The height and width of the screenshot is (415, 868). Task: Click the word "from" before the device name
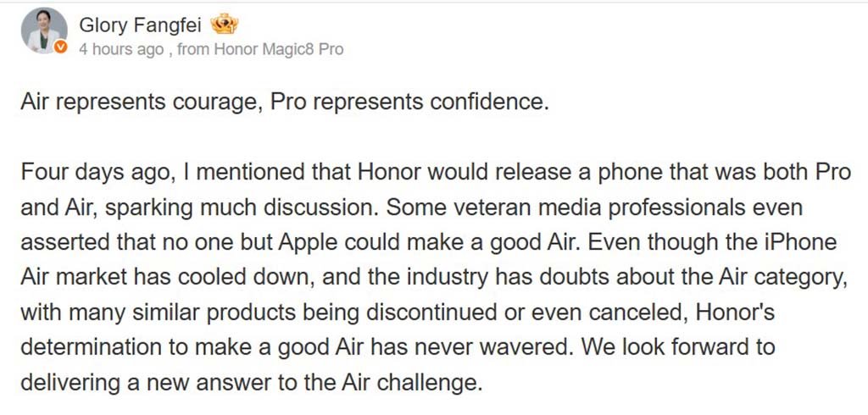point(193,49)
